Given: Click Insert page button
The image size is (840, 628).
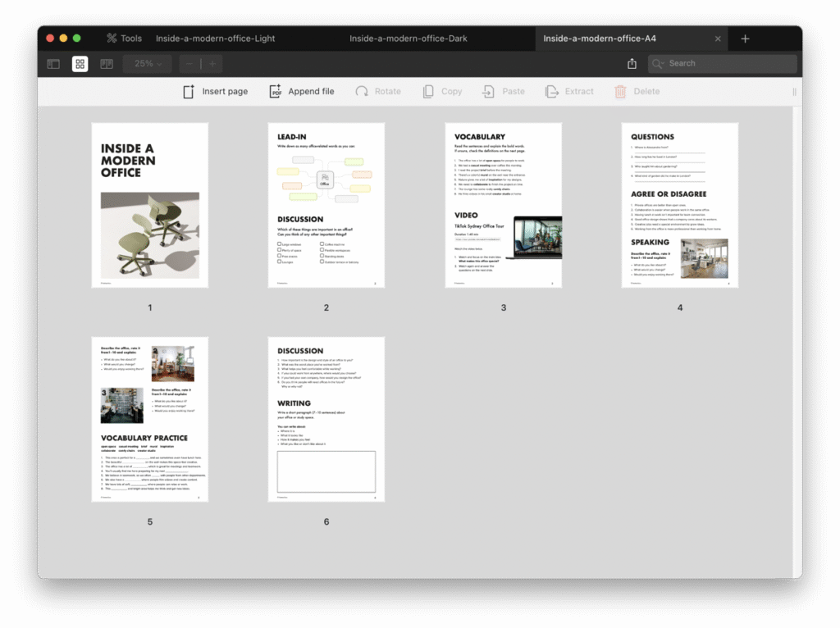Looking at the screenshot, I should (x=215, y=92).
